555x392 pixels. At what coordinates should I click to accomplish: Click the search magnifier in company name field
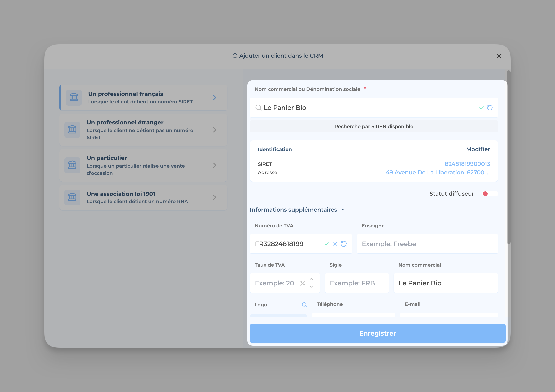point(258,108)
